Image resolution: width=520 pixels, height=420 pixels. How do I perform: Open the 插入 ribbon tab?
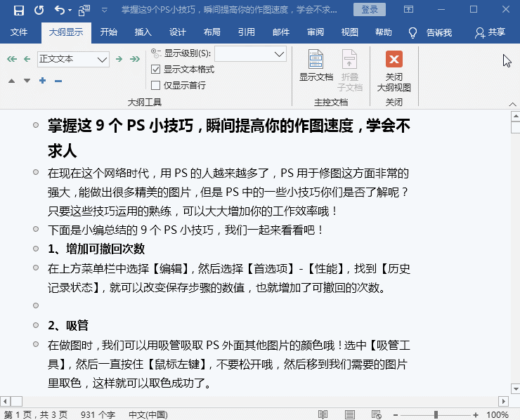click(143, 32)
